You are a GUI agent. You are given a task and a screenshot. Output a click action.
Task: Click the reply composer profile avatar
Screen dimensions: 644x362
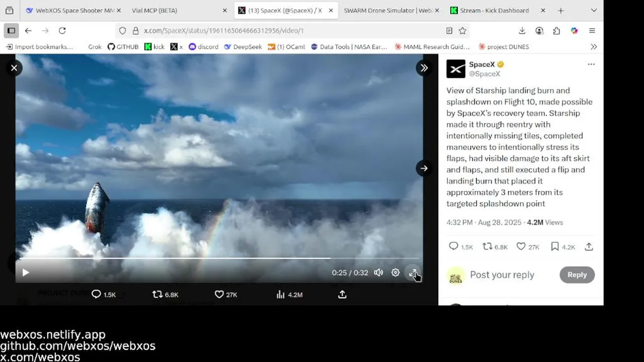[456, 275]
